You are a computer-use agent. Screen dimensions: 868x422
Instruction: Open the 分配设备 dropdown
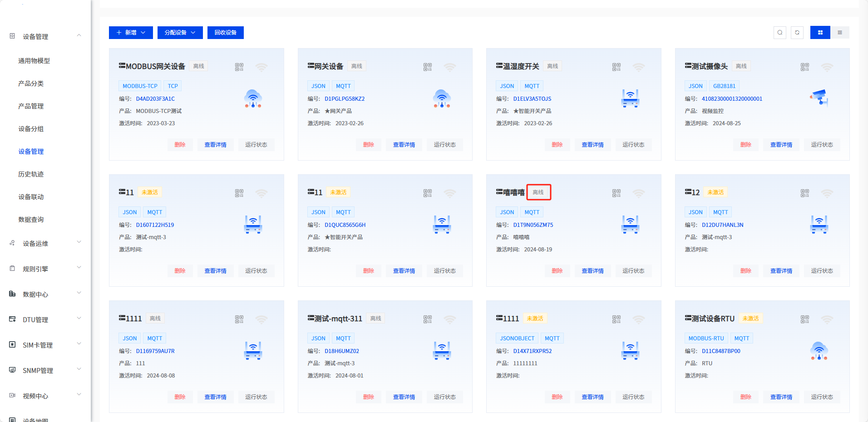[180, 33]
